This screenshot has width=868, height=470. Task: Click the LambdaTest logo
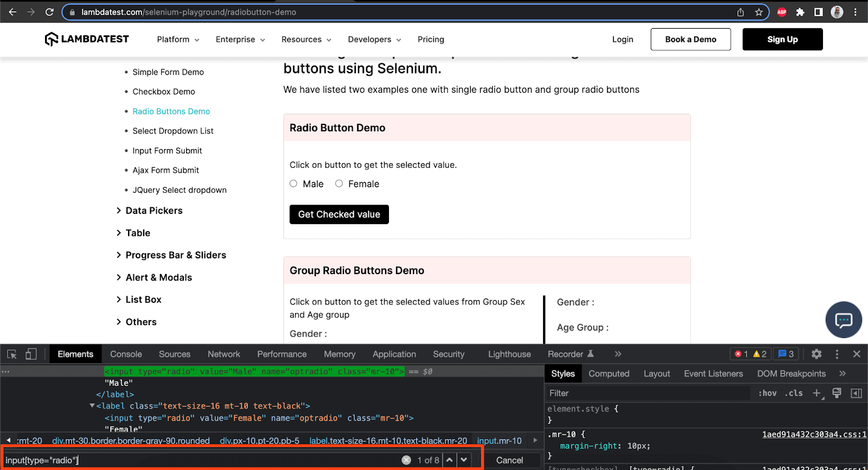[x=87, y=39]
